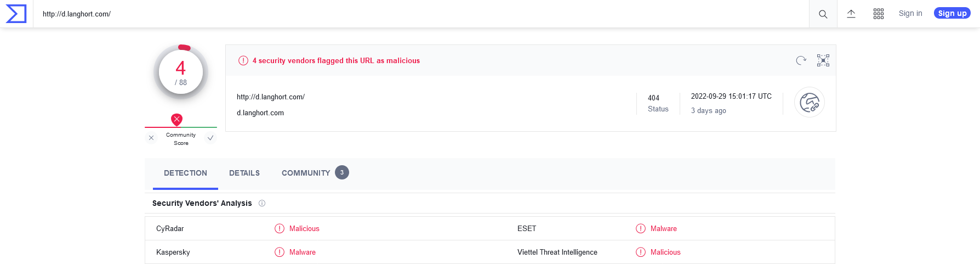
Task: Click the CyRadar Malicious warning icon
Action: 280,229
